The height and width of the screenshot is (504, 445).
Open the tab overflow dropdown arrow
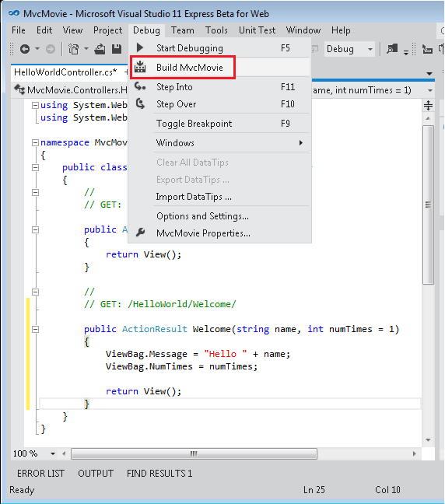(429, 74)
